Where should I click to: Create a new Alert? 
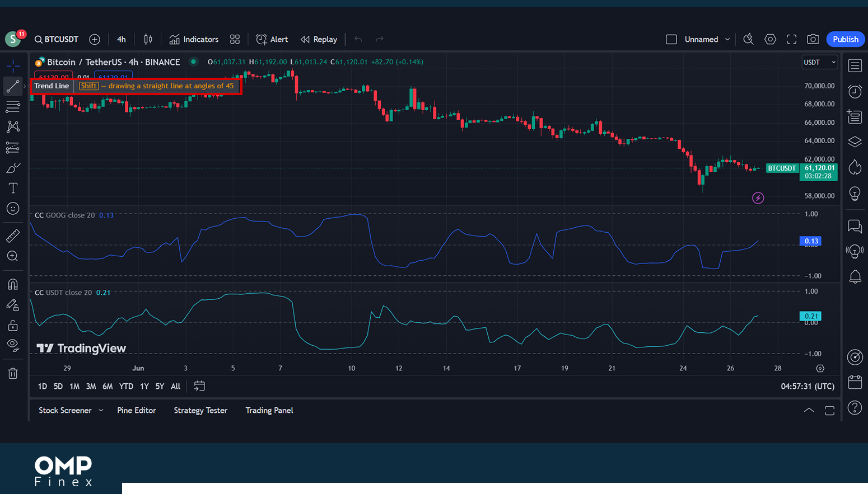pos(272,39)
